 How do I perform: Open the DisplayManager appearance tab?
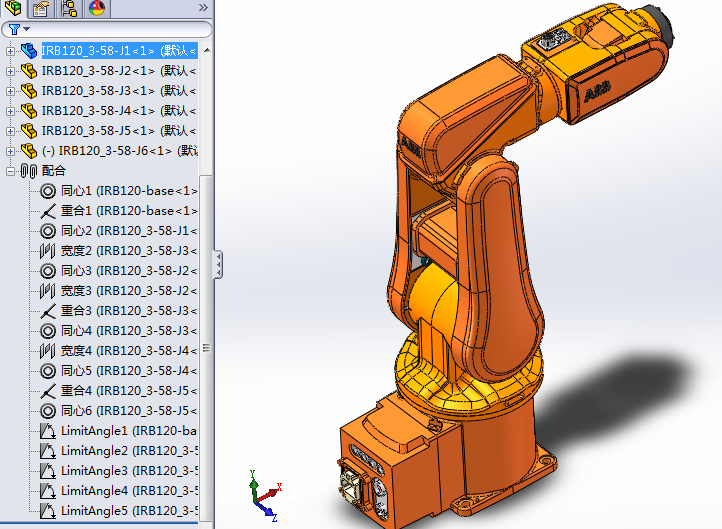pos(97,8)
